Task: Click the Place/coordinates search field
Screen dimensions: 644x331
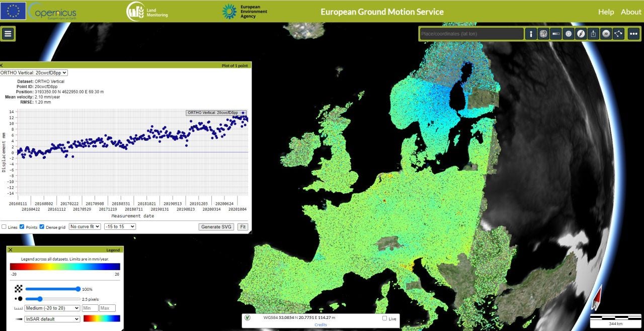Action: coord(471,34)
